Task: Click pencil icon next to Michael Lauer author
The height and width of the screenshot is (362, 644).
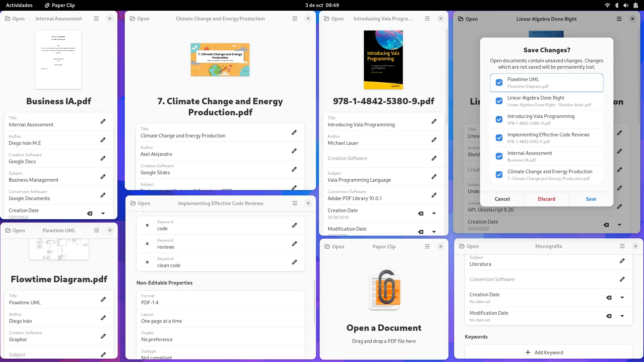Action: [x=434, y=140]
